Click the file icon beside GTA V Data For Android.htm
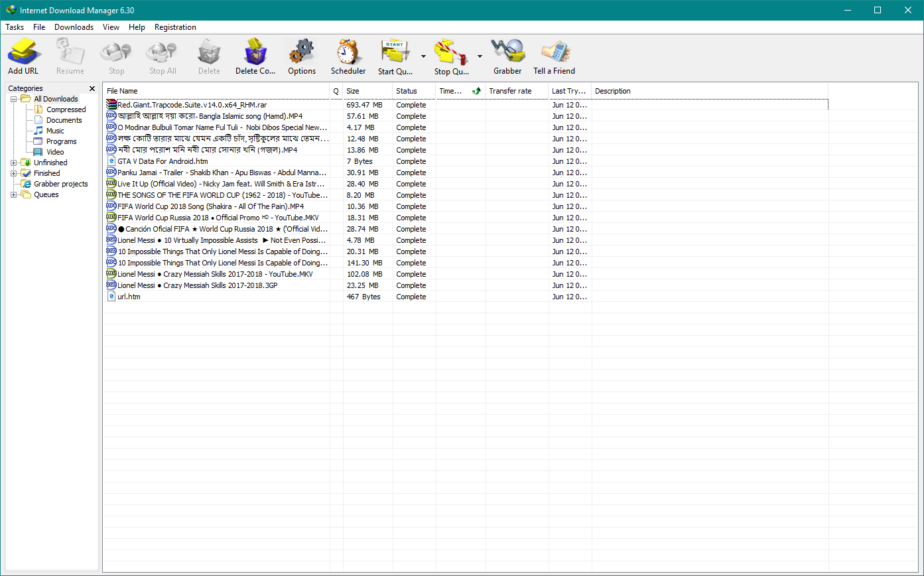 point(111,161)
